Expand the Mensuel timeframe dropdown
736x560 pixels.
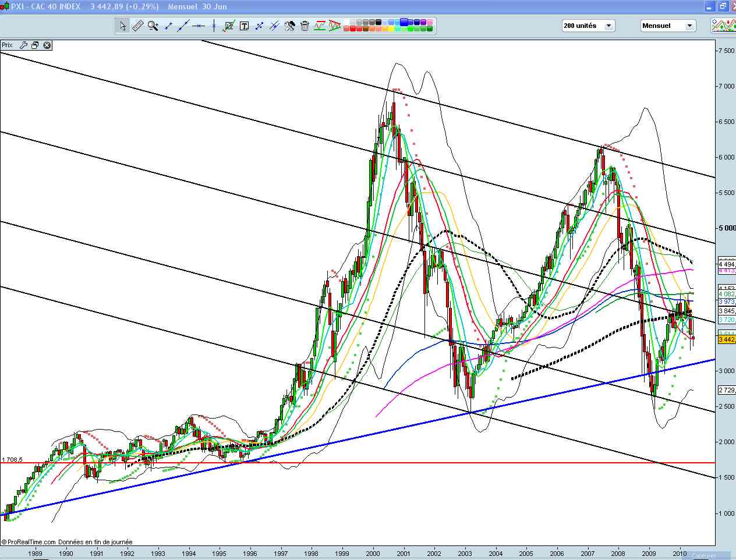[x=688, y=25]
